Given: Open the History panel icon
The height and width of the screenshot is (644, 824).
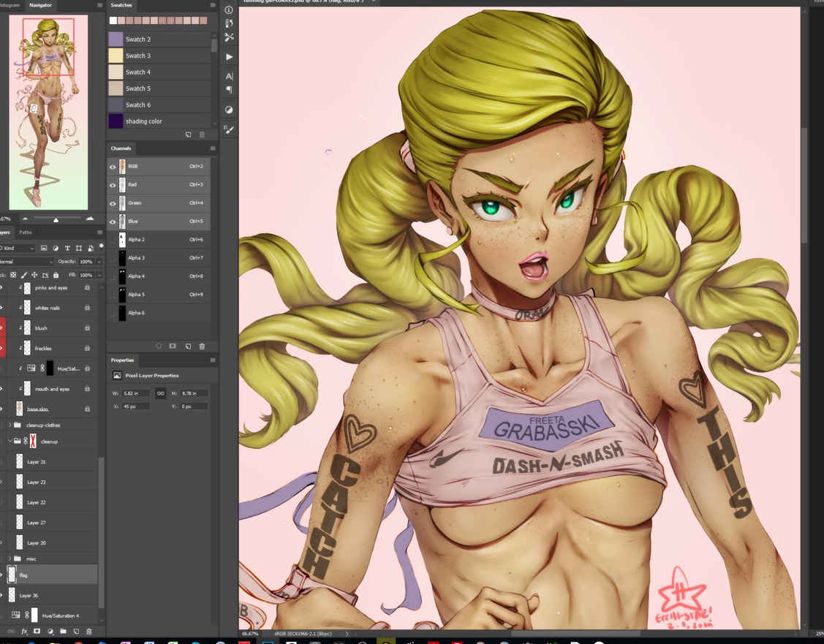Looking at the screenshot, I should tap(229, 23).
